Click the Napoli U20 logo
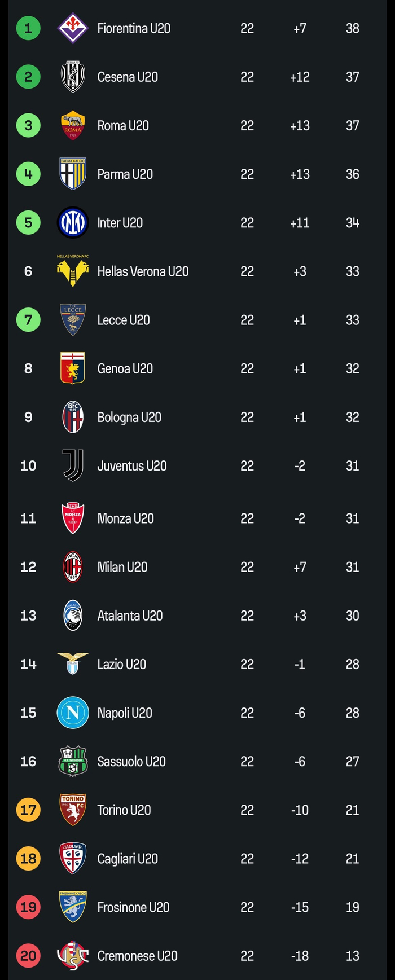Viewport: 395px width, 980px height. (x=73, y=713)
